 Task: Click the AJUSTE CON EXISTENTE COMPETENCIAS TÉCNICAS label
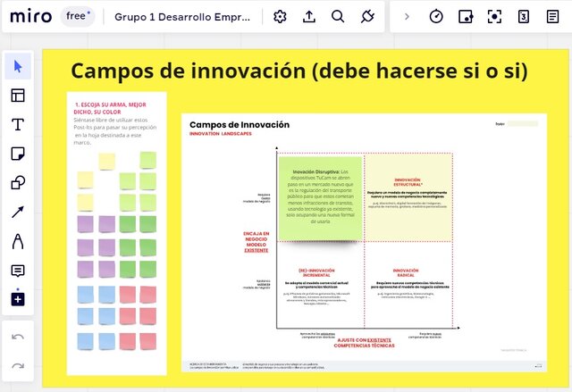click(364, 343)
